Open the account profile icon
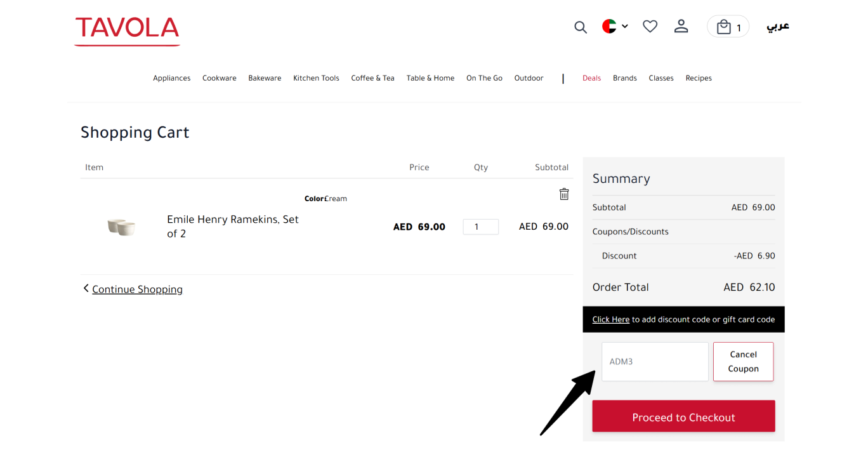 click(x=681, y=26)
